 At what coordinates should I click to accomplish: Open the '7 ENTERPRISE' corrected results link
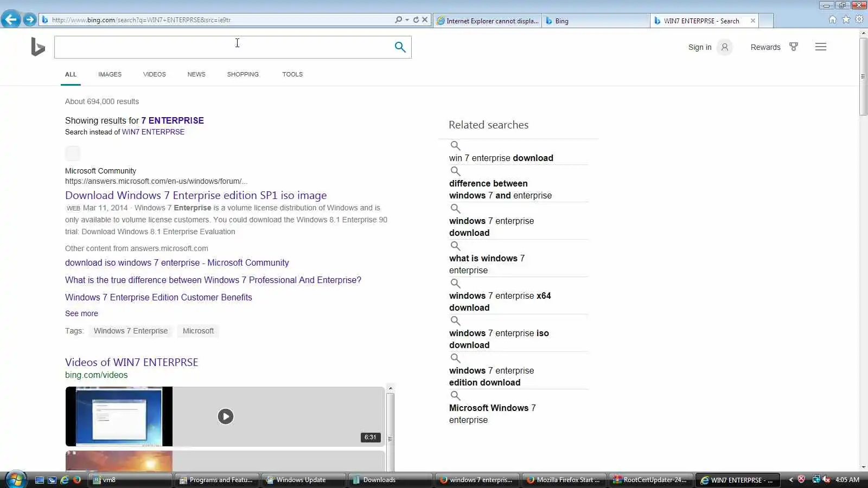(173, 120)
